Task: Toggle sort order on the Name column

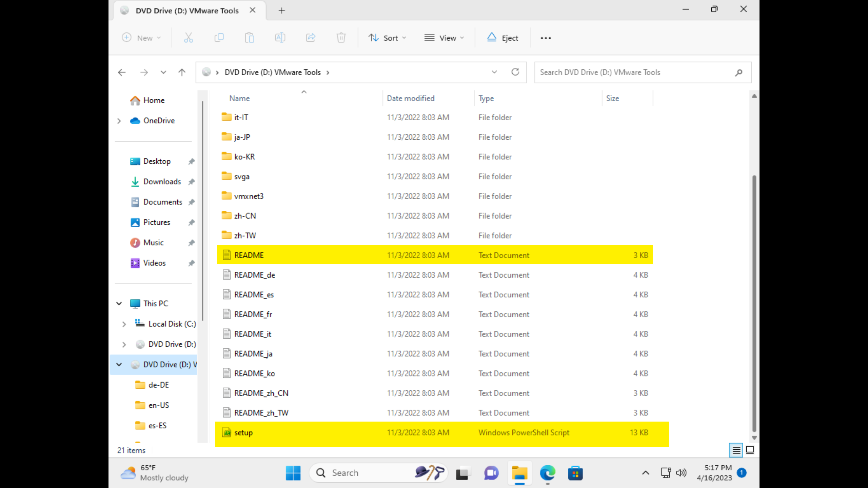Action: pos(239,98)
